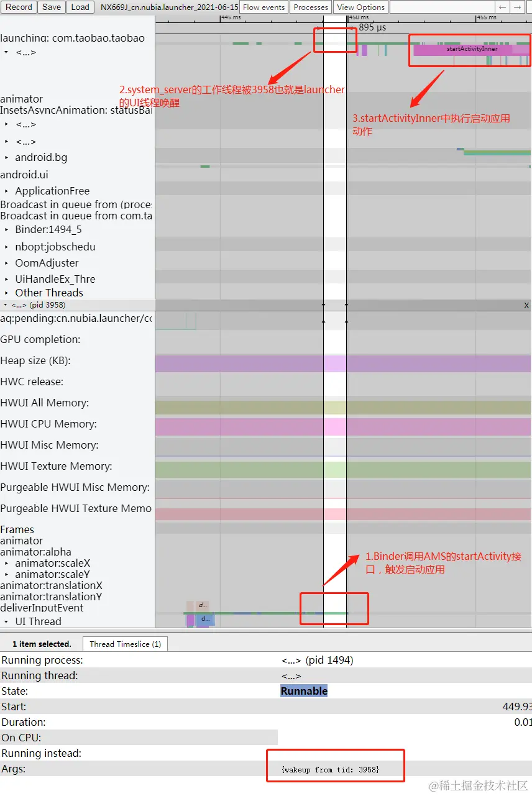Open the View Options dropdown
This screenshot has height=796, width=532.
tap(360, 7)
